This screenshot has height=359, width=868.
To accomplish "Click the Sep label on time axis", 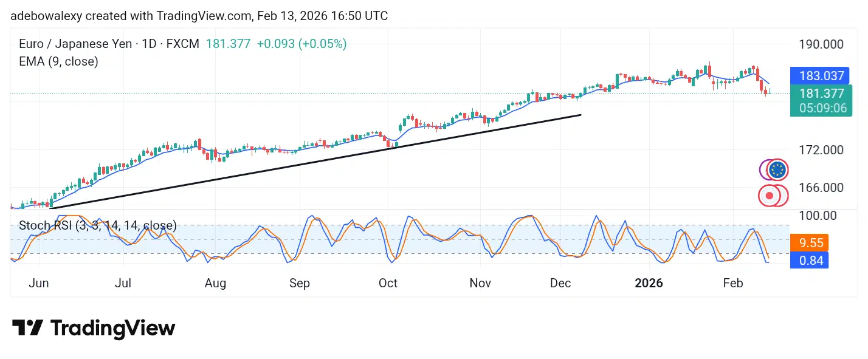I will (300, 284).
